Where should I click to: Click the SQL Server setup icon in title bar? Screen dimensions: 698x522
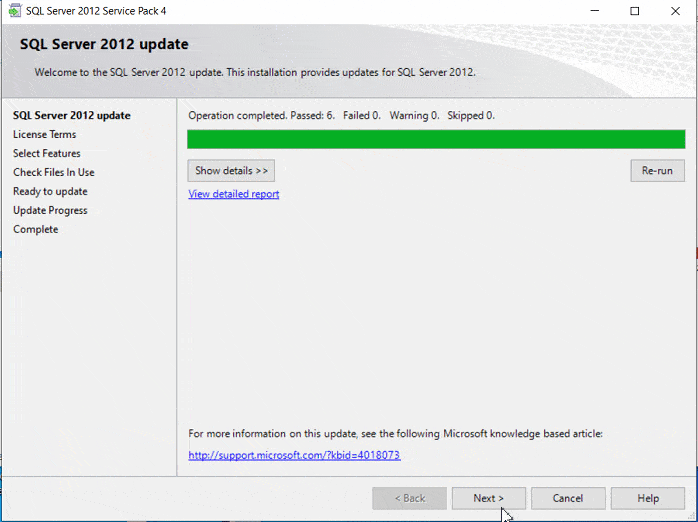click(x=15, y=11)
